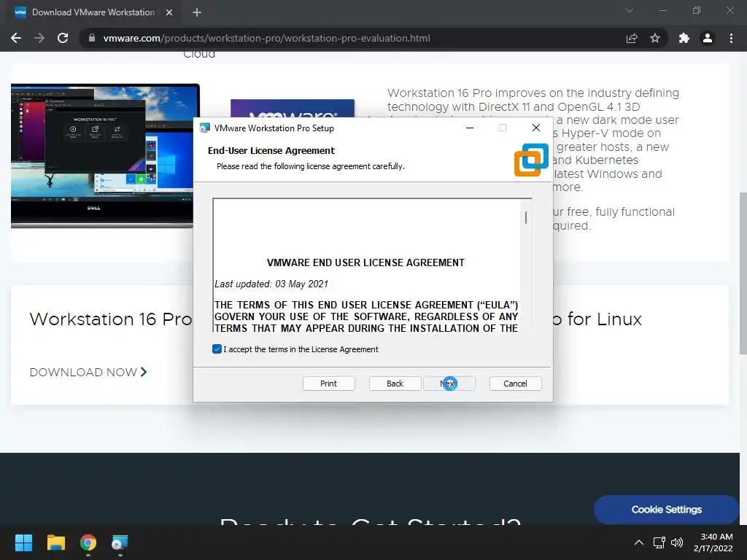Click the chevron next to DOWNLOAD NOW
This screenshot has width=747, height=560.
click(x=144, y=372)
